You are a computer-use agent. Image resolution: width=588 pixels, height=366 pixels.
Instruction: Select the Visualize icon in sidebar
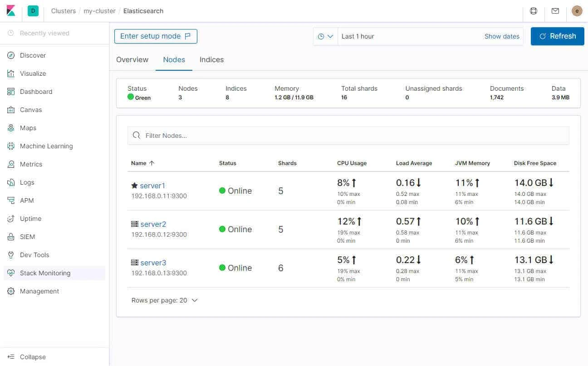[x=10, y=73]
